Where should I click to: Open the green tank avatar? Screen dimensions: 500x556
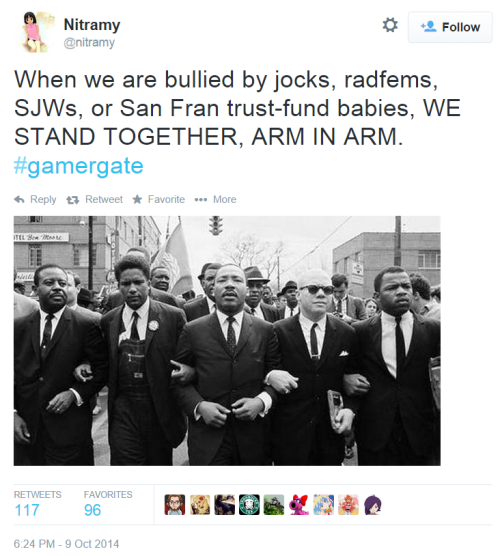274,505
